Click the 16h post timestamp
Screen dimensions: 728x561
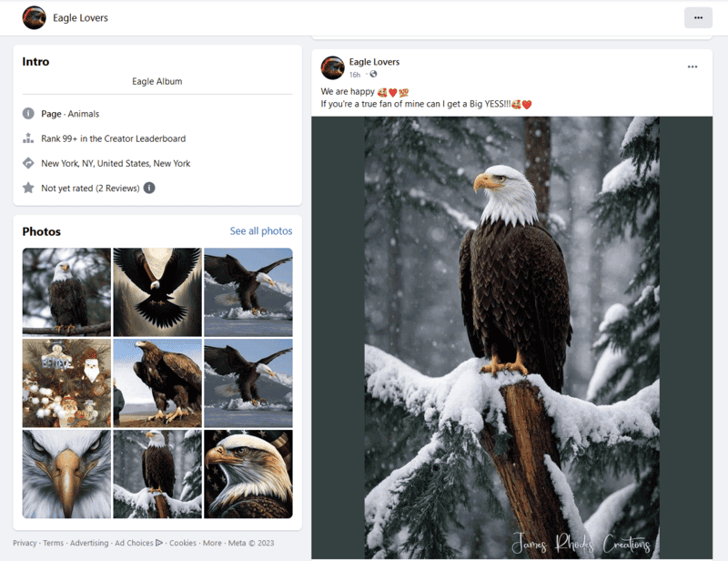pyautogui.click(x=355, y=75)
